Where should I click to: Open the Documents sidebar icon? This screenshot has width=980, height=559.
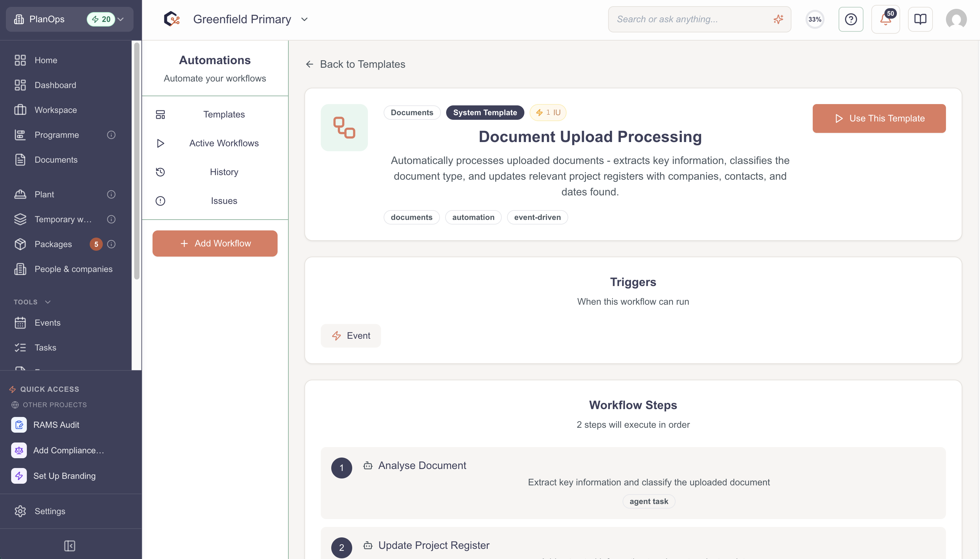pos(20,160)
